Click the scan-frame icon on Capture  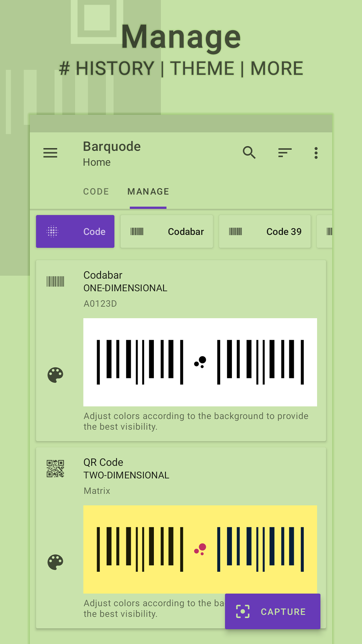pyautogui.click(x=243, y=611)
